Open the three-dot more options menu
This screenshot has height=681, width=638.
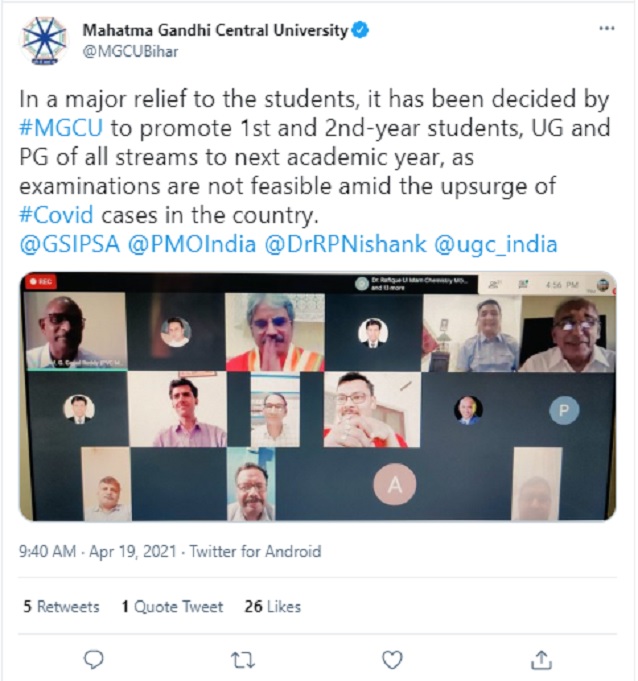(x=606, y=30)
